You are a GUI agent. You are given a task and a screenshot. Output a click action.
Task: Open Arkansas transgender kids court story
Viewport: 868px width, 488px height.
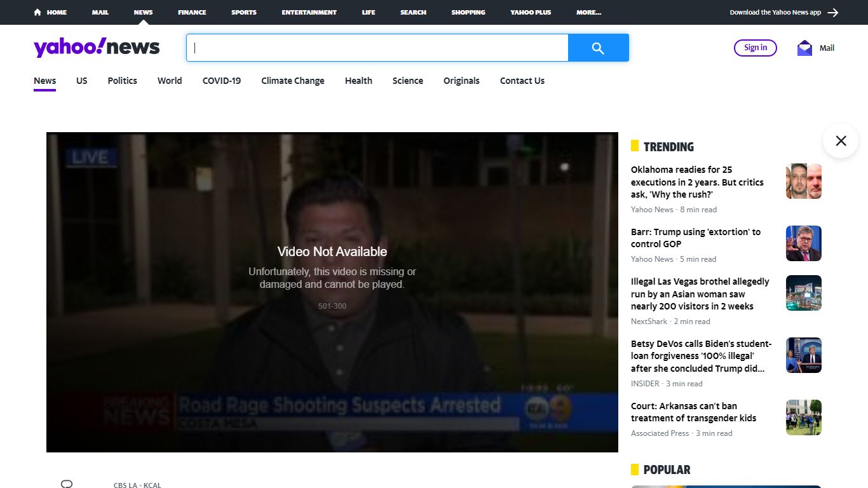click(694, 412)
